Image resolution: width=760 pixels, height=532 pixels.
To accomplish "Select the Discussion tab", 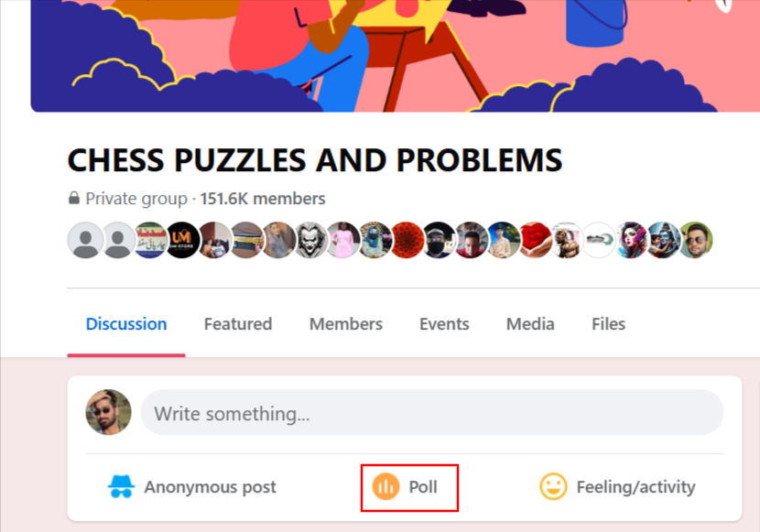I will pos(125,323).
